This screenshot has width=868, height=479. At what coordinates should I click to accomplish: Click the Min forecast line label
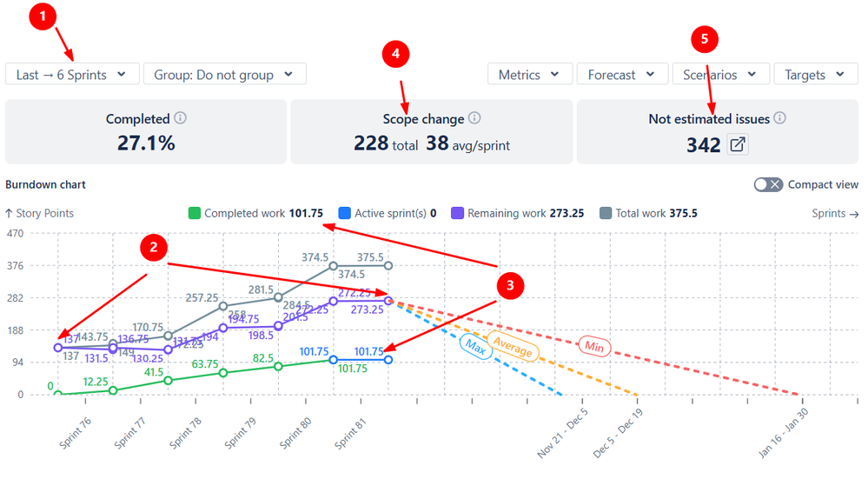pyautogui.click(x=594, y=347)
